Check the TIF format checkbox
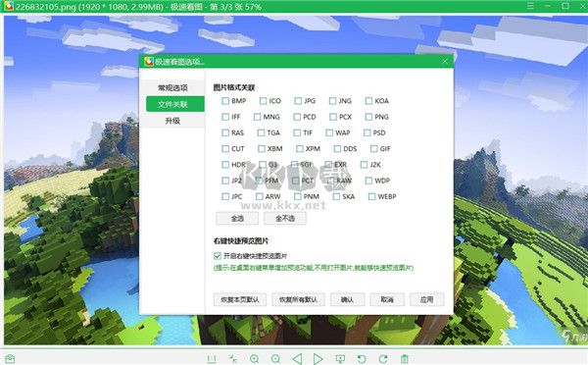This screenshot has height=365, width=588. (x=297, y=132)
